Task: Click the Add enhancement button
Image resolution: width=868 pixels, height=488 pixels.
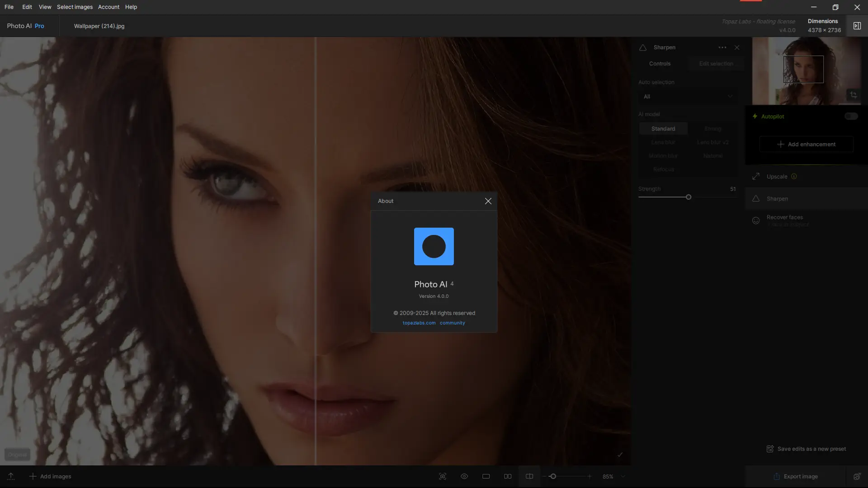Action: tap(806, 144)
